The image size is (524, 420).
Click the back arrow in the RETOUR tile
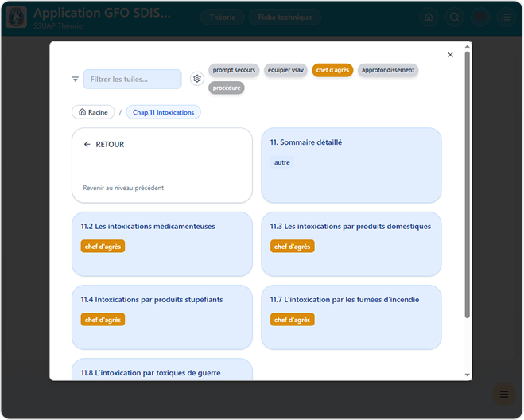87,145
